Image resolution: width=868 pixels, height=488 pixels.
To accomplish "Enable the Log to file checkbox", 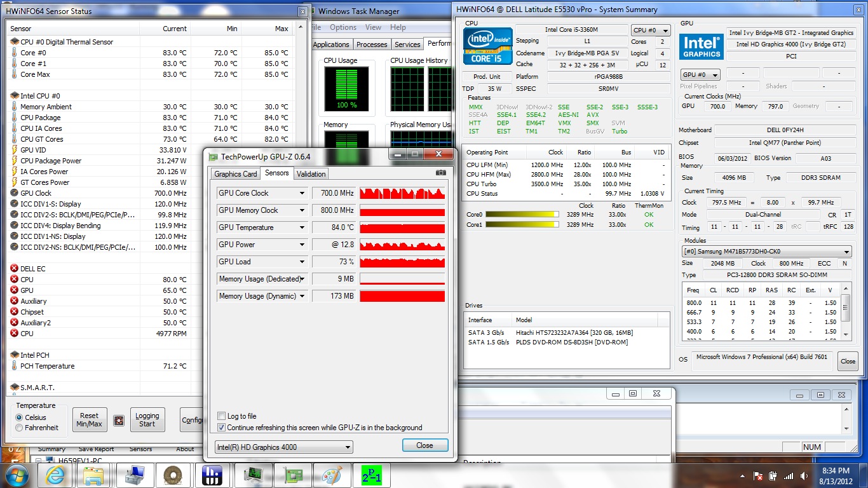I will pyautogui.click(x=221, y=416).
